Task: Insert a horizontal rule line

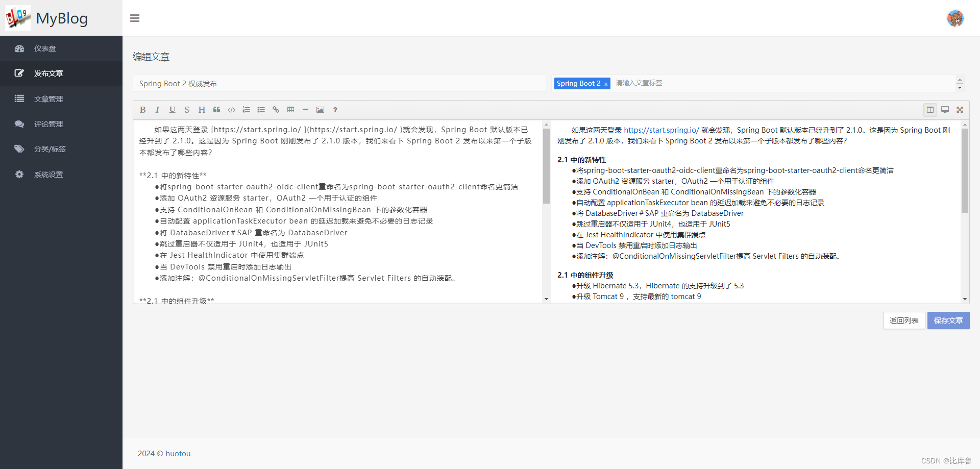Action: pyautogui.click(x=305, y=110)
